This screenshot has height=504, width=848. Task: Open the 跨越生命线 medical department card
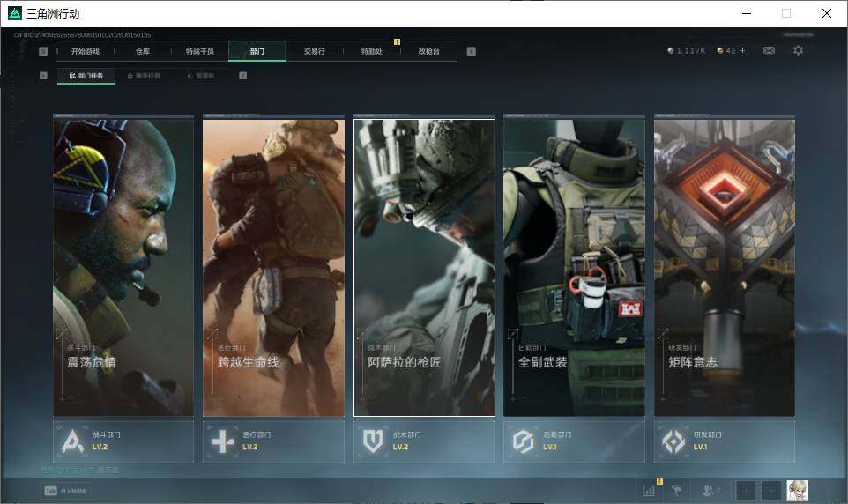point(273,268)
